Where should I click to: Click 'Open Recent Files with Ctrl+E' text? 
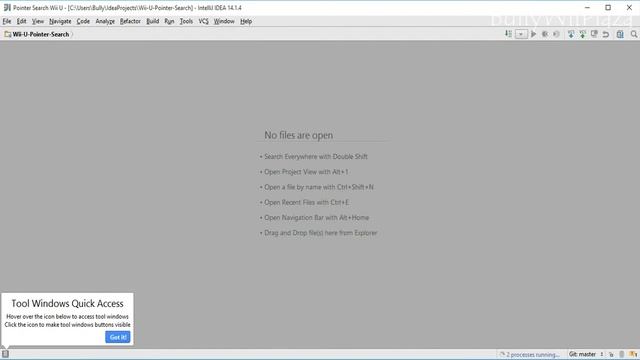[307, 202]
